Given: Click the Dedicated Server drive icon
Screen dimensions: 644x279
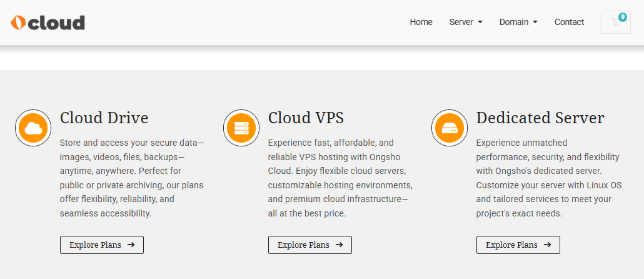Looking at the screenshot, I should (x=450, y=128).
